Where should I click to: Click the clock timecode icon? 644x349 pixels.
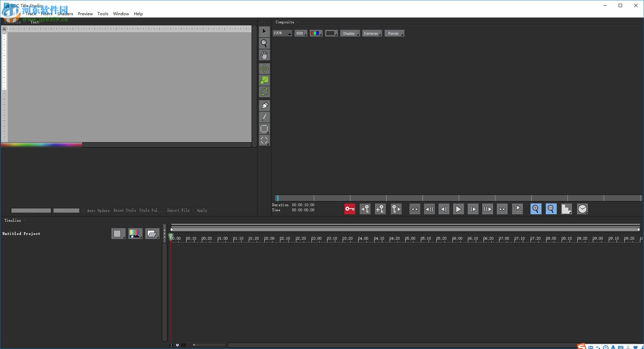(582, 209)
